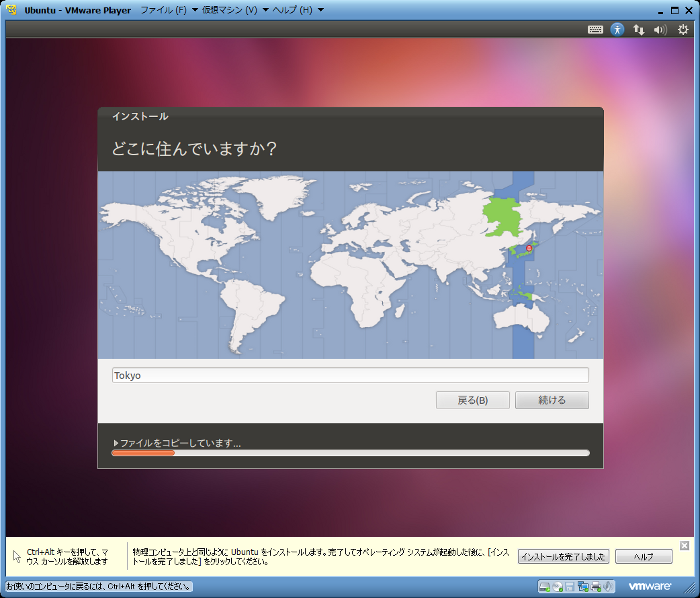Maximize the VMware Player window
700x598 pixels.
675,10
